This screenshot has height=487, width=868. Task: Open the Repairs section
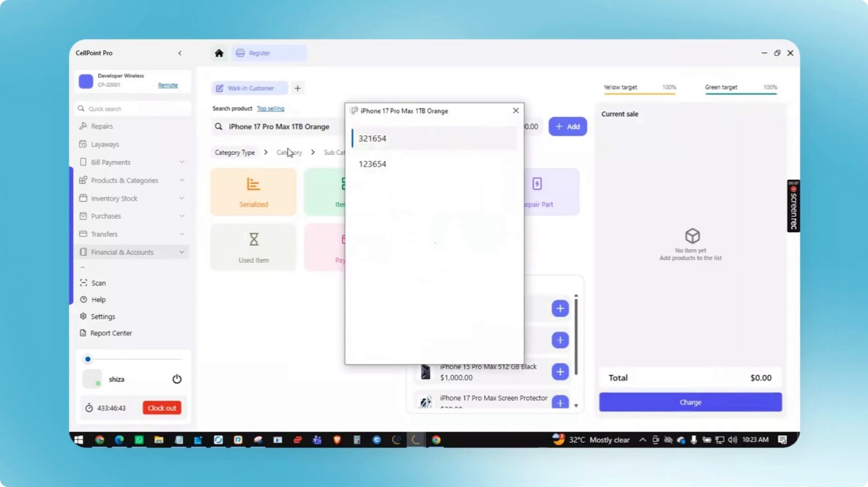pos(102,126)
